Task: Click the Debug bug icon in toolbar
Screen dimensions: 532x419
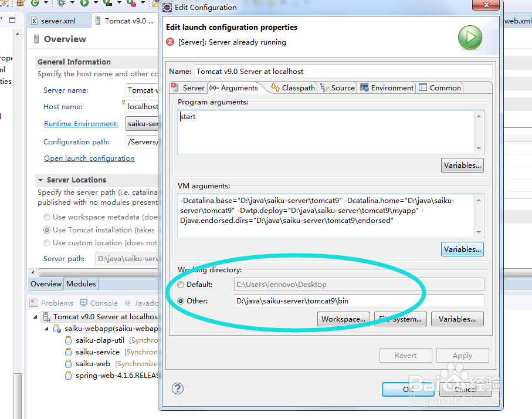Action: (x=62, y=3)
